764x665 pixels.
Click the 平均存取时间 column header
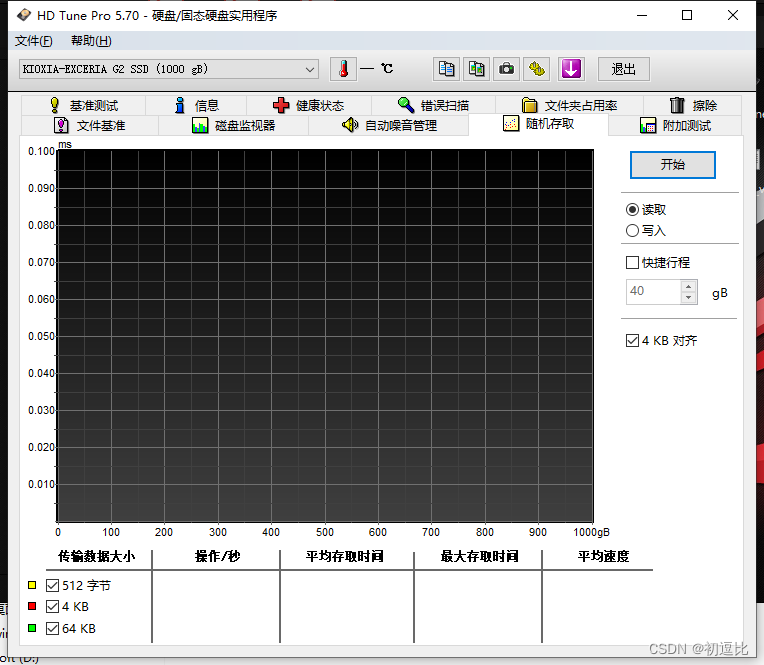coord(344,556)
